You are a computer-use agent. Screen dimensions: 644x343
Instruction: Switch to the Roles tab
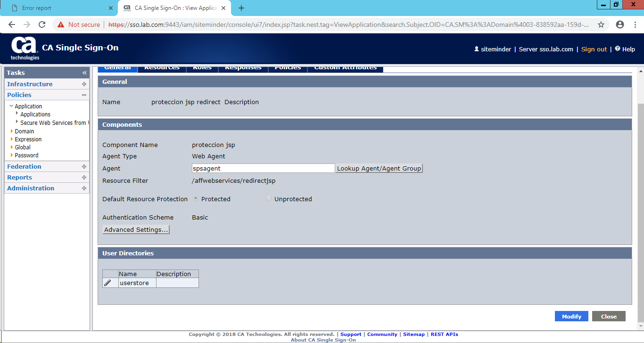click(202, 68)
